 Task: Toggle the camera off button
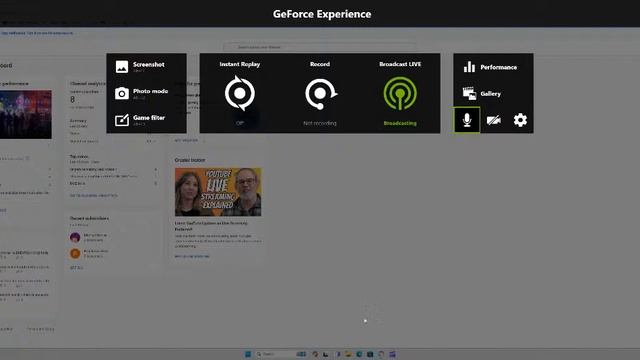click(493, 120)
